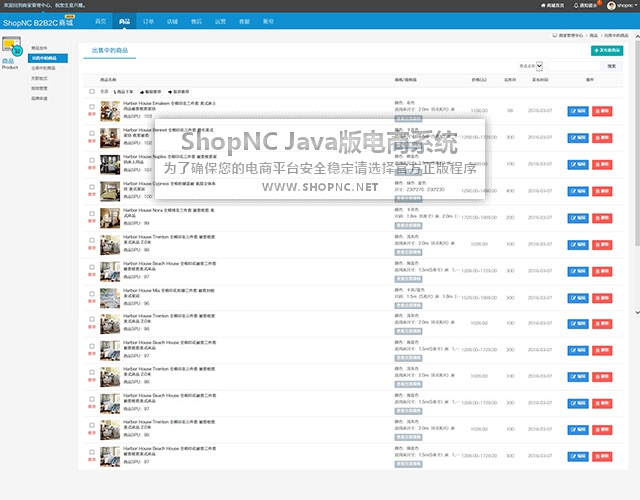Viewport: 640px width, 500px height.
Task: Click the page scrollbar down arrow
Action: click(x=637, y=313)
